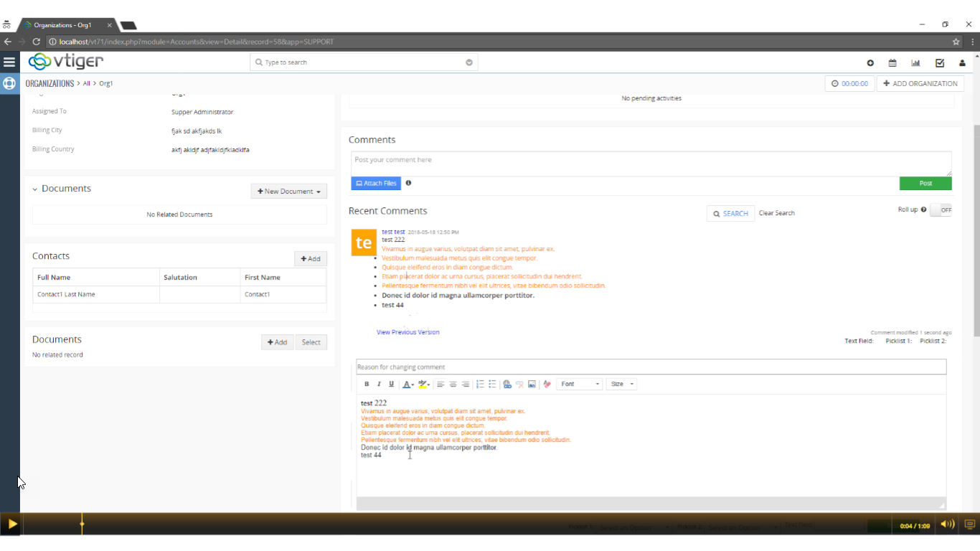Image resolution: width=980 pixels, height=551 pixels.
Task: Click the page vertical scrollbar
Action: pyautogui.click(x=976, y=230)
